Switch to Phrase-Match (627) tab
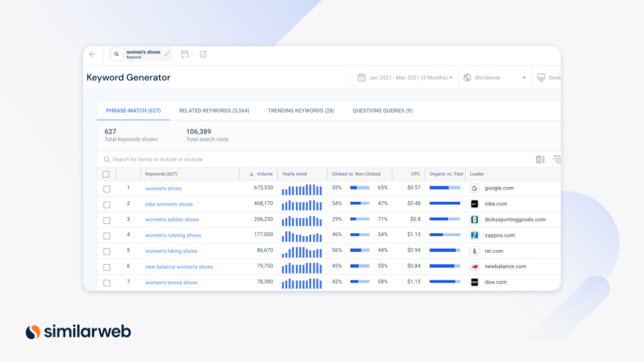644x362 pixels. click(133, 111)
